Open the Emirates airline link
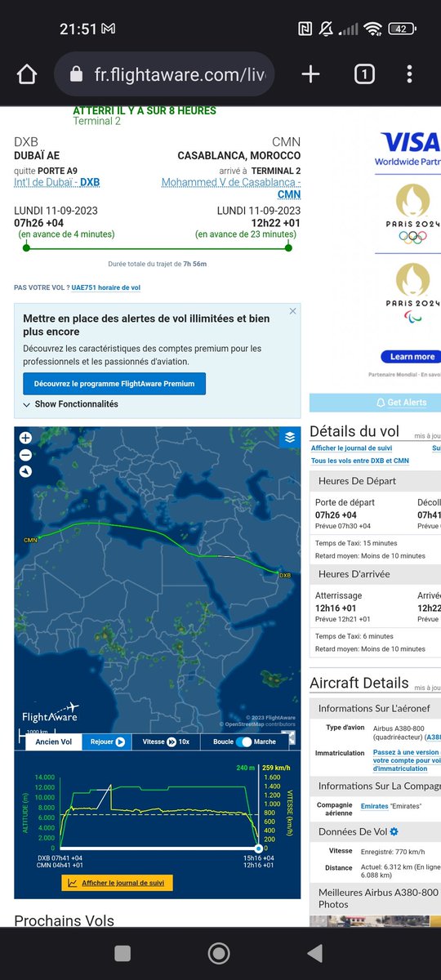 point(376,806)
